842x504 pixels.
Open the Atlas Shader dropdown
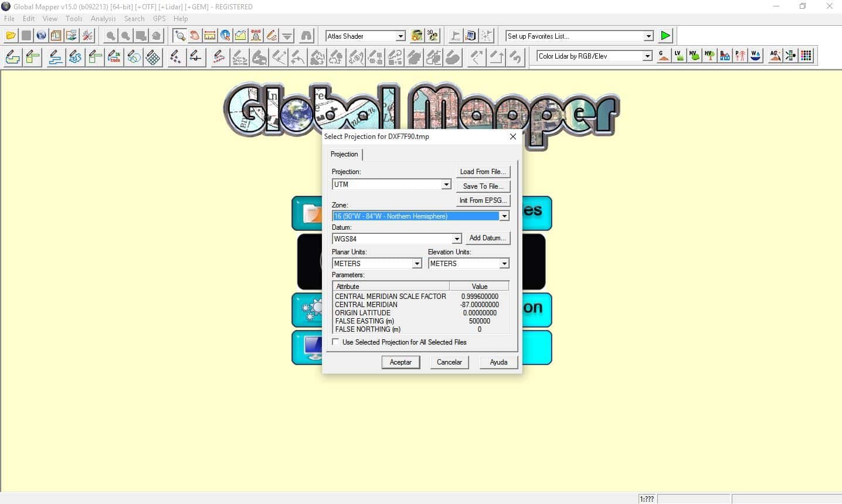[x=400, y=36]
